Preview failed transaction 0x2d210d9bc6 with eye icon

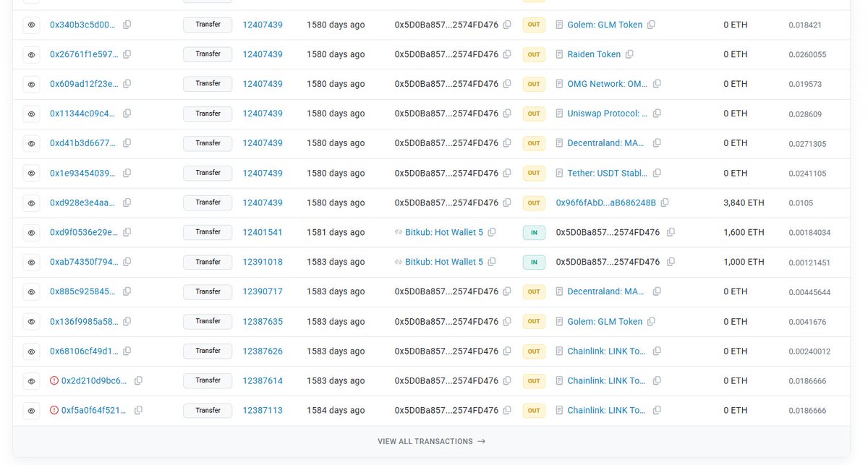(31, 380)
